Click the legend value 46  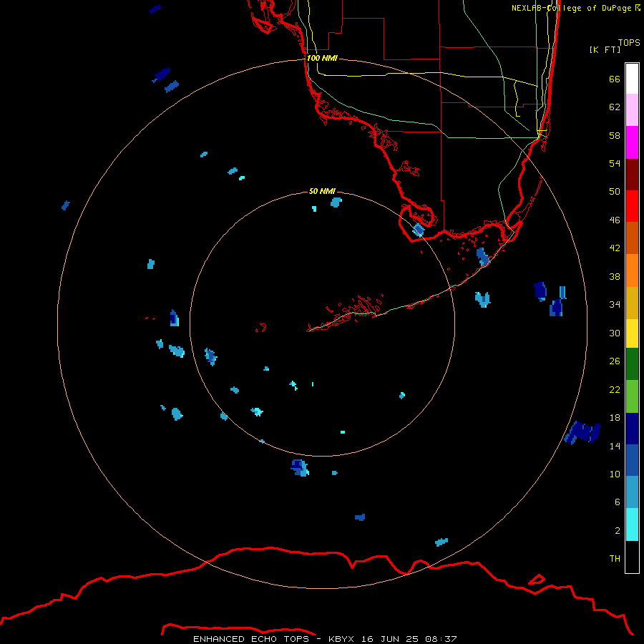tap(615, 220)
